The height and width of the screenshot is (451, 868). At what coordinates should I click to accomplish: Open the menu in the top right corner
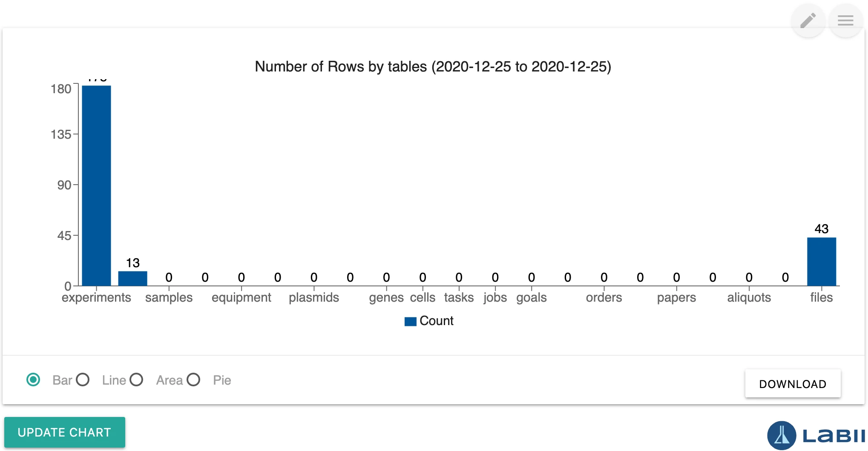[x=845, y=20]
